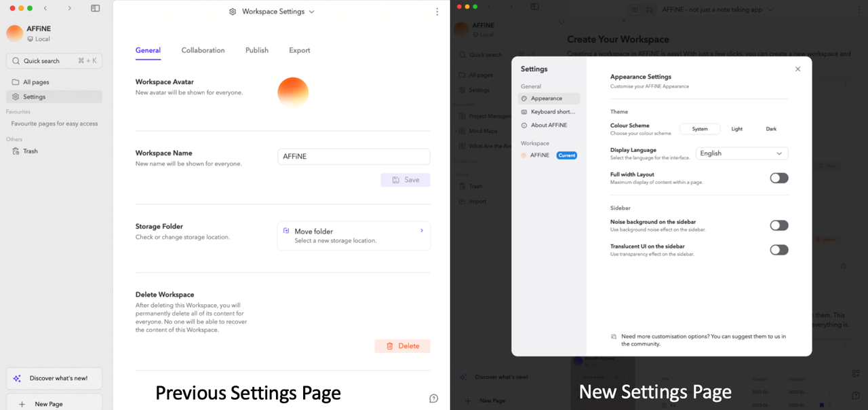868x410 pixels.
Task: Open Keyboard shortcuts section in dialog
Action: click(549, 112)
